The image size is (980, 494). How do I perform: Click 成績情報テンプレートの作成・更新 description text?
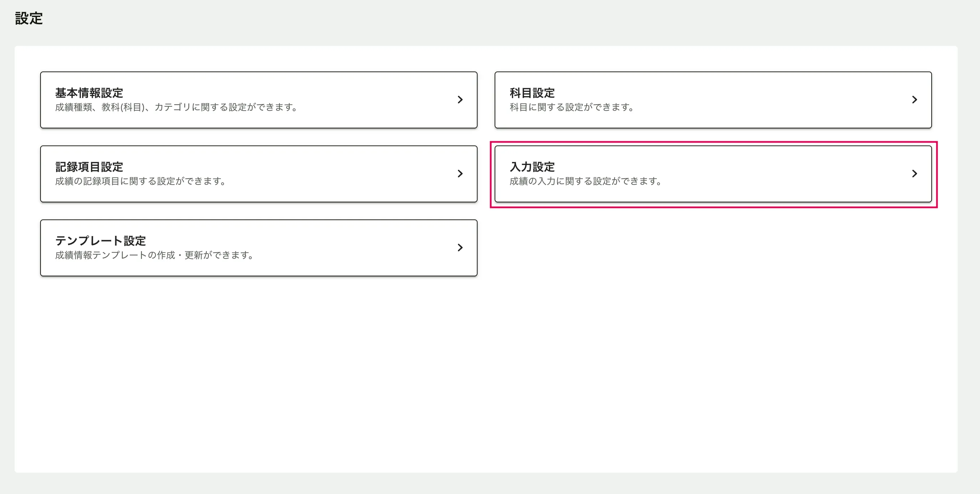154,255
